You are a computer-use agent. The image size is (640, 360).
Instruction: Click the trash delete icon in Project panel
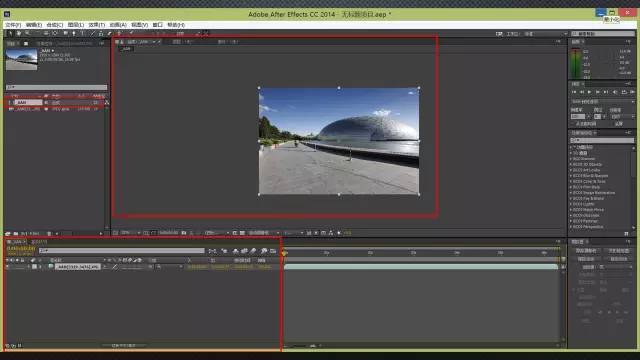49,234
